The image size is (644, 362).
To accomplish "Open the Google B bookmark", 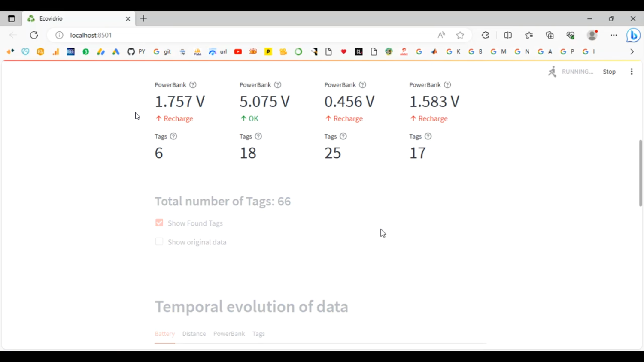I will point(476,52).
